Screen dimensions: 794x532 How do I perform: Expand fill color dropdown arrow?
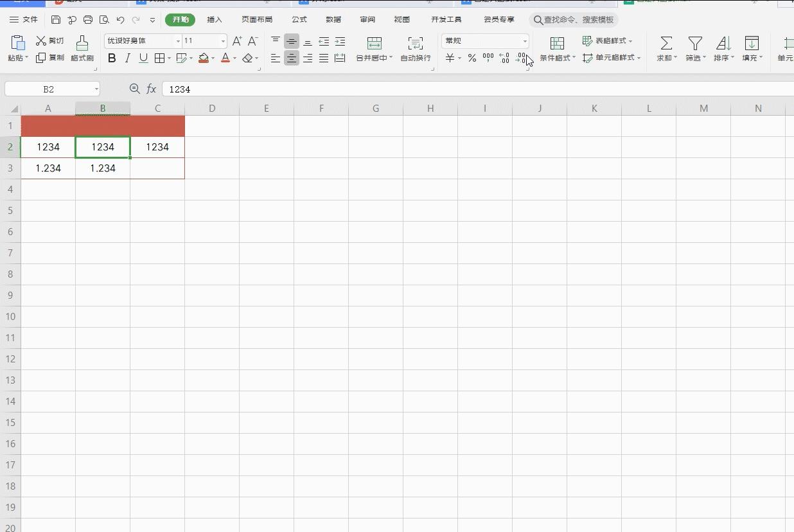pos(213,58)
